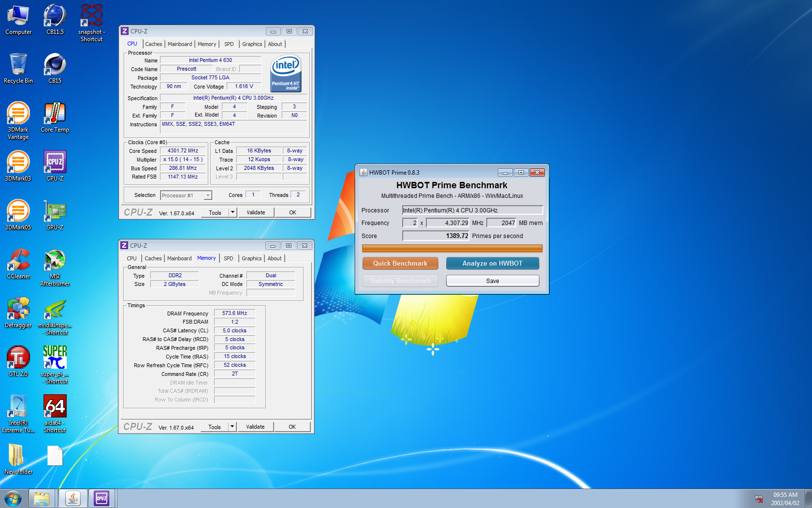The width and height of the screenshot is (812, 508).
Task: Open the Caches tab in upper CPU-Z
Action: [154, 44]
